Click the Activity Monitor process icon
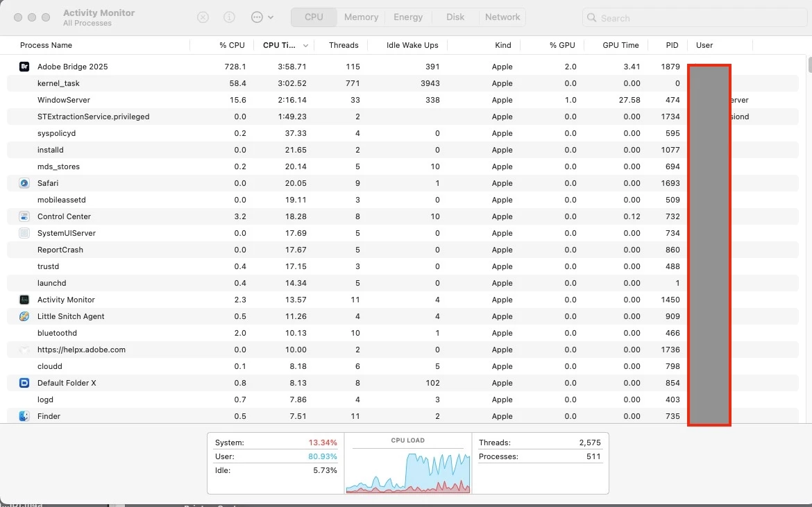 coord(24,300)
